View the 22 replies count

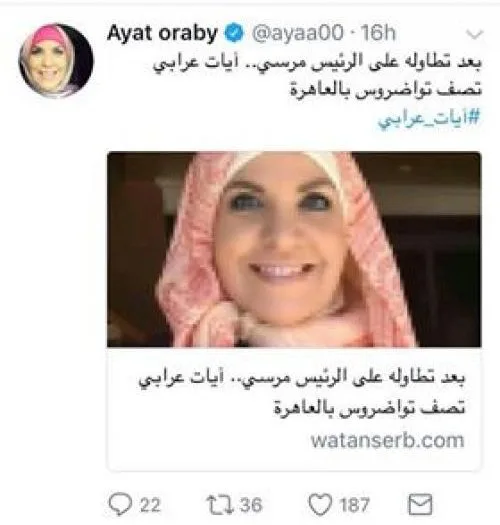point(150,505)
